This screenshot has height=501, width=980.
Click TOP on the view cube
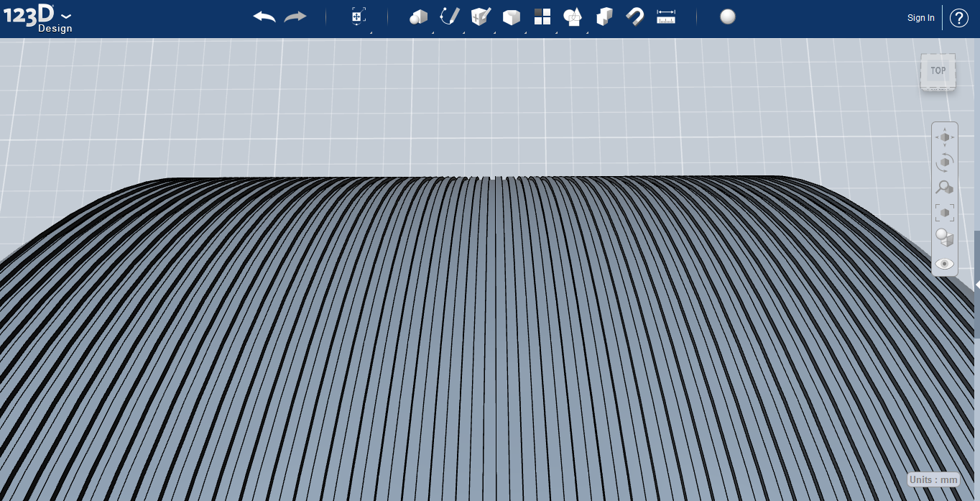click(938, 70)
